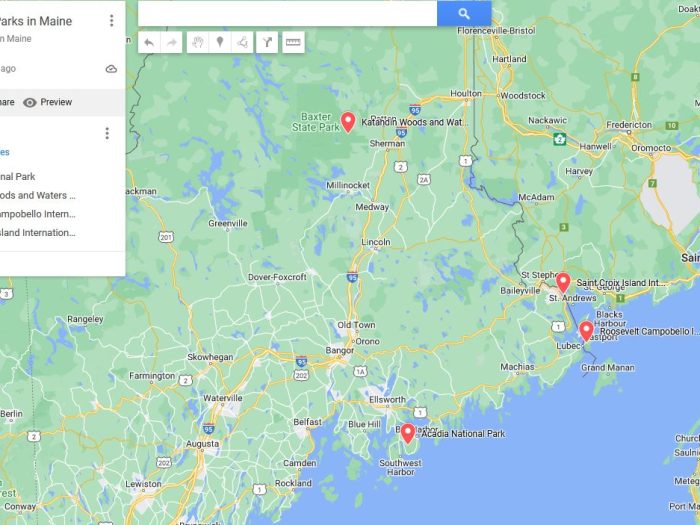Click the Saint Croix Island map pin
The width and height of the screenshot is (700, 525).
tap(563, 283)
